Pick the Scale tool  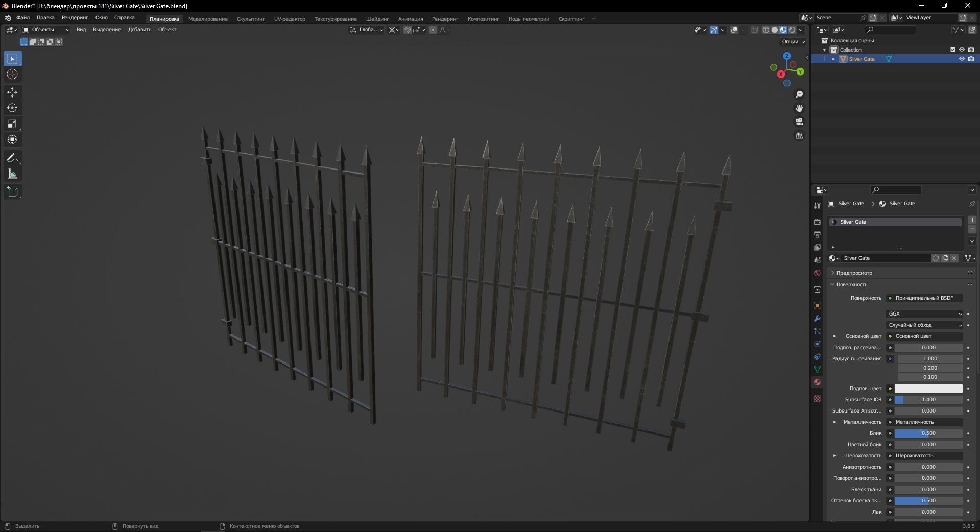pyautogui.click(x=13, y=124)
